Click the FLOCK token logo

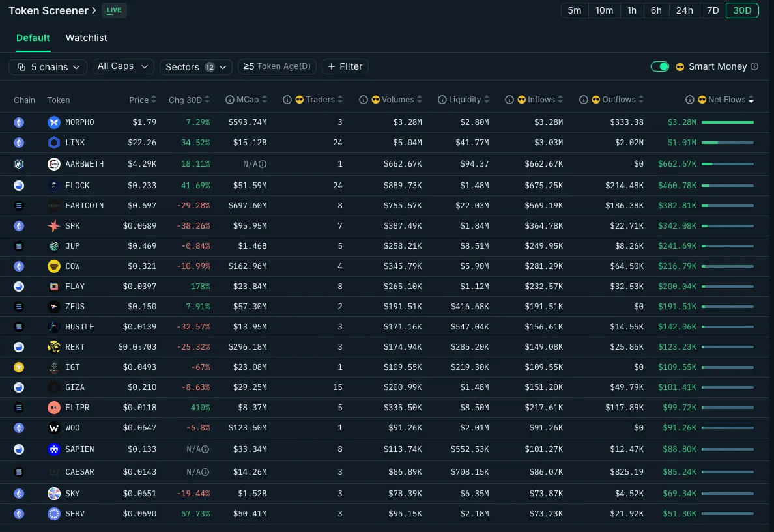(x=54, y=186)
